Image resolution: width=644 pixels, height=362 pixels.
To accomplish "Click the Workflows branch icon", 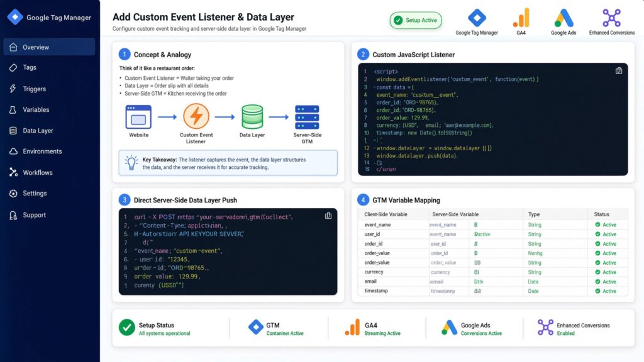I will click(x=13, y=172).
